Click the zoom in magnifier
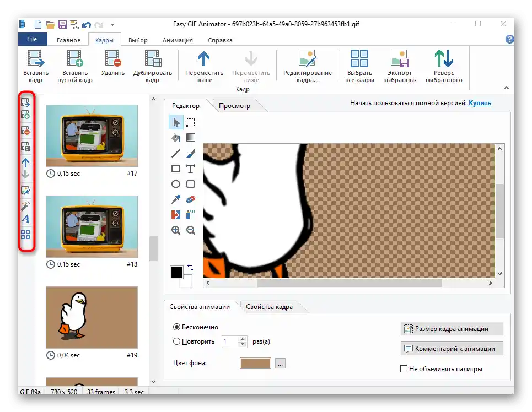The width and height of the screenshot is (532, 412). coord(176,230)
